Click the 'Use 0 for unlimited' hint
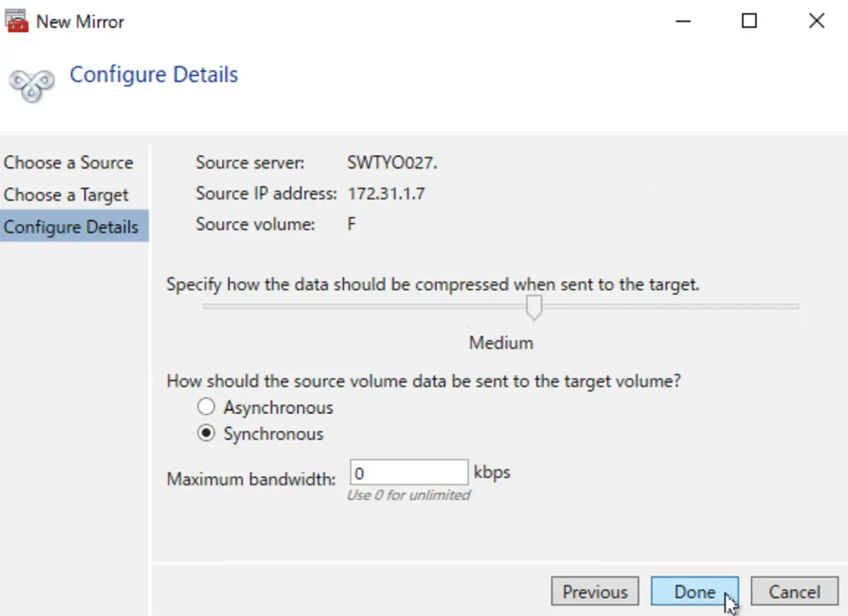Image resolution: width=848 pixels, height=616 pixels. (x=408, y=494)
